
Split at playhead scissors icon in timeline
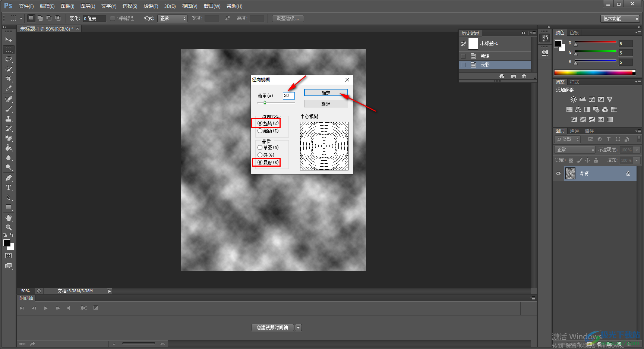(83, 308)
